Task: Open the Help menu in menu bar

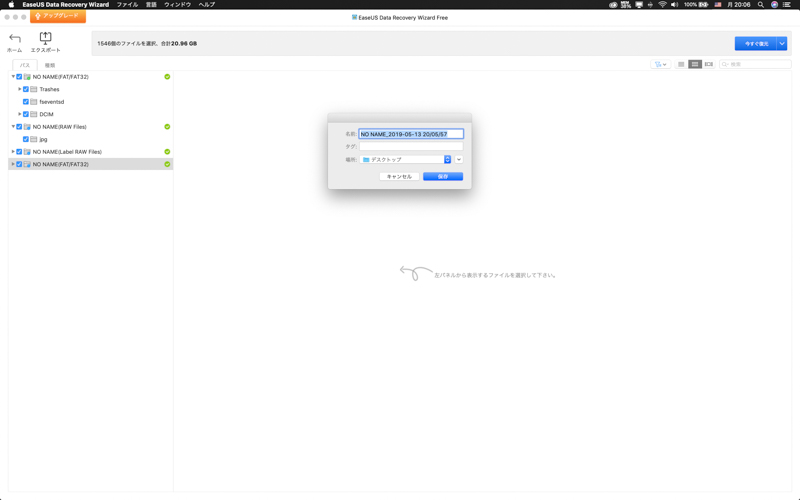Action: point(207,5)
